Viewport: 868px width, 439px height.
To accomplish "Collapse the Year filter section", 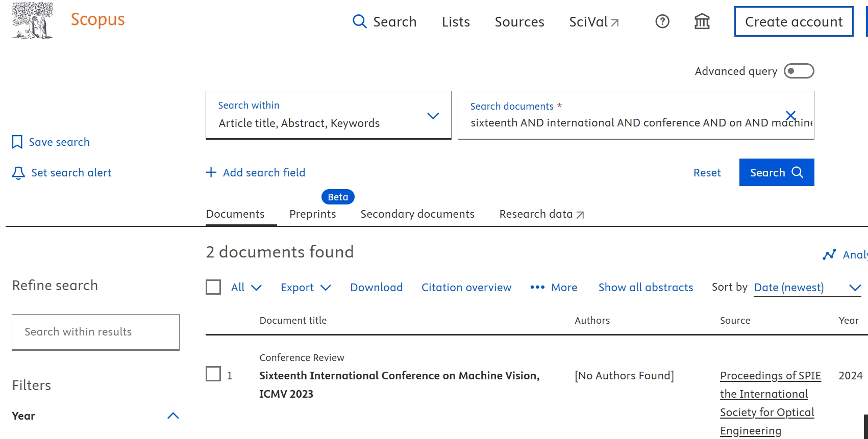I will coord(173,416).
